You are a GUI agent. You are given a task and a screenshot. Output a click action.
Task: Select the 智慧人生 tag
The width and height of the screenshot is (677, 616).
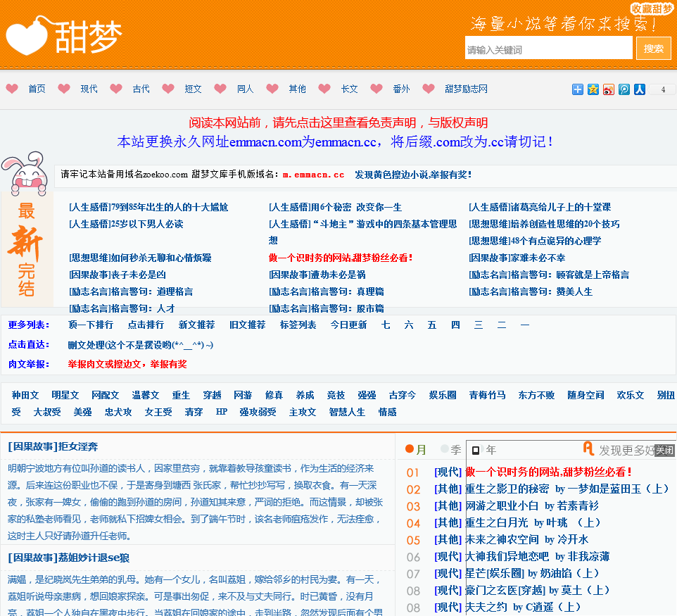tap(347, 412)
